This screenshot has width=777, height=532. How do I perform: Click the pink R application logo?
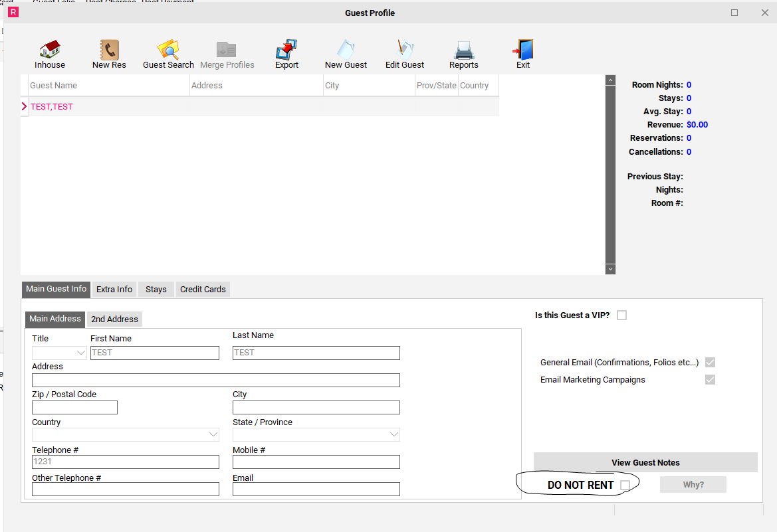[13, 13]
